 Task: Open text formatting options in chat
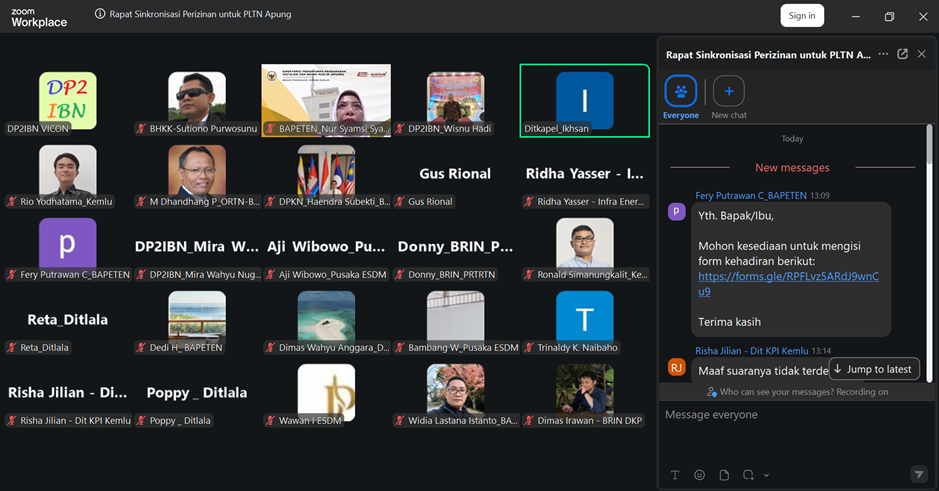[x=675, y=475]
